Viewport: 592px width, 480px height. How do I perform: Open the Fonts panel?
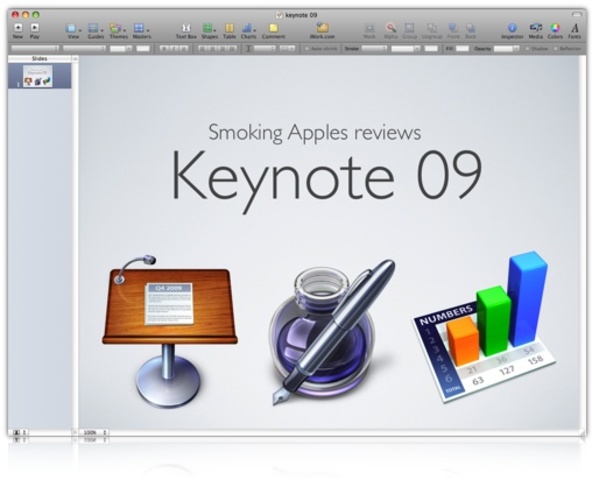(x=575, y=30)
